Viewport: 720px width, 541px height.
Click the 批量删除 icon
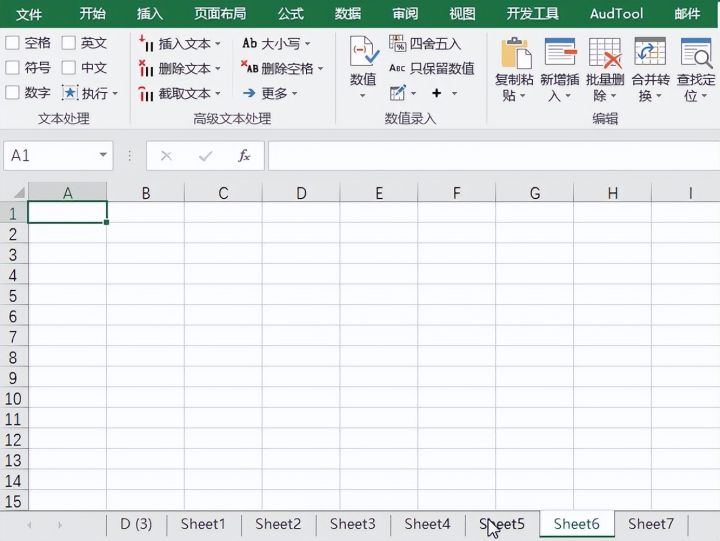coord(605,53)
